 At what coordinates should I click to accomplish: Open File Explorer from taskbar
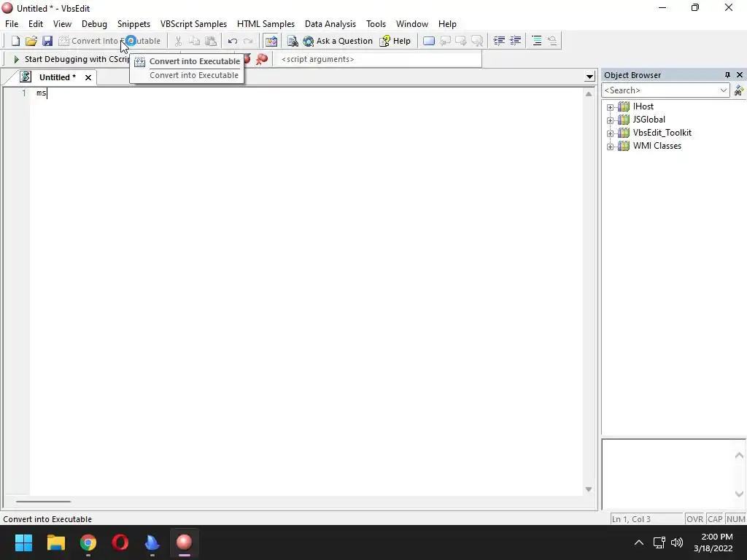click(55, 542)
